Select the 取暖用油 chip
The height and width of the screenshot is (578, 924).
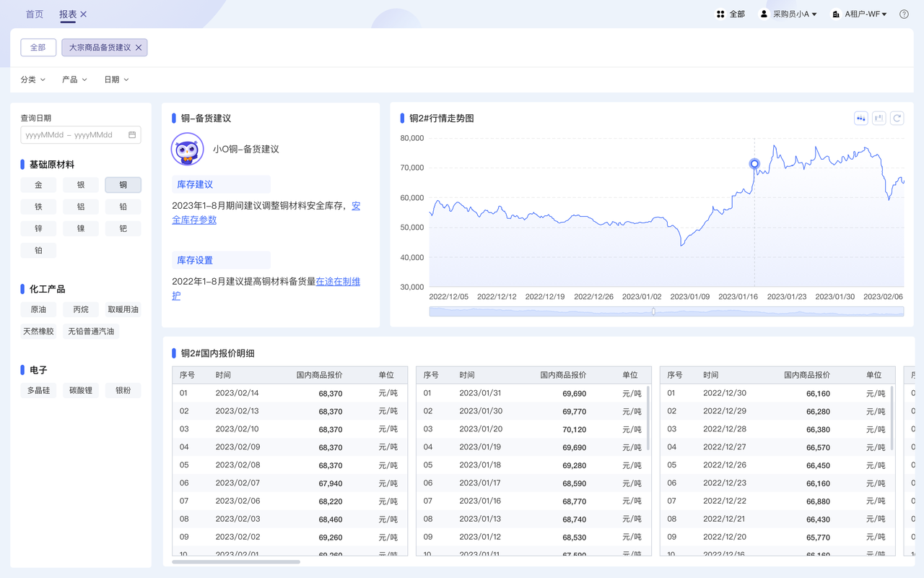[123, 309]
